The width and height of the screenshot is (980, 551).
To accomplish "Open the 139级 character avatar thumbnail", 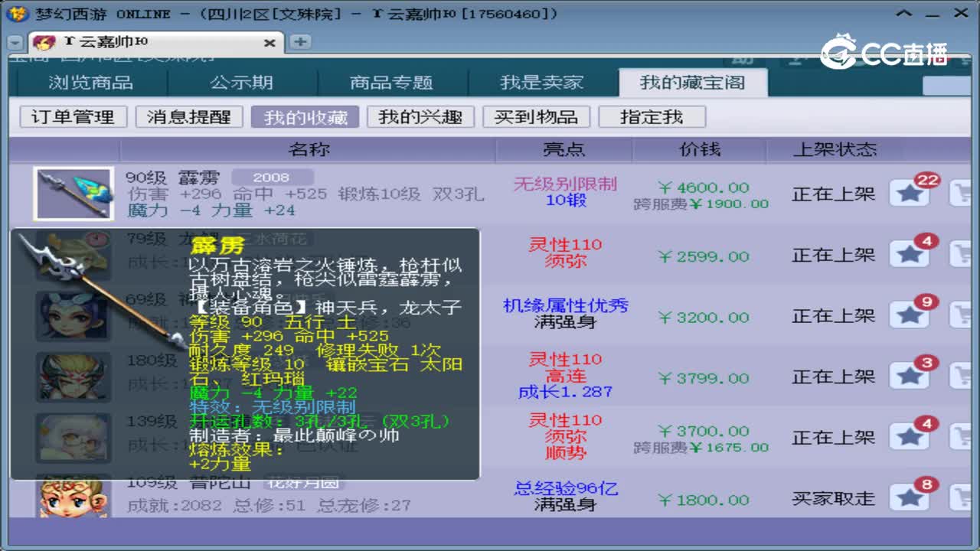I will pyautogui.click(x=73, y=437).
